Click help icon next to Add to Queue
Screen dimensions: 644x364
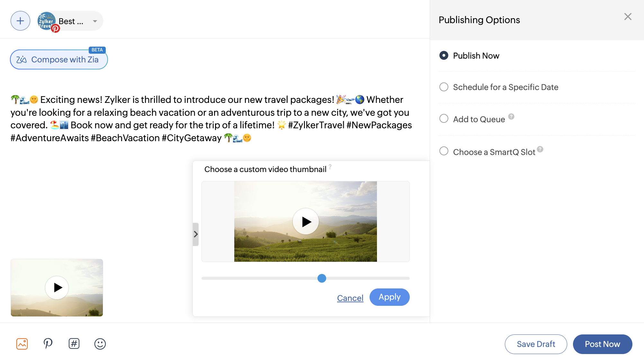[511, 116]
